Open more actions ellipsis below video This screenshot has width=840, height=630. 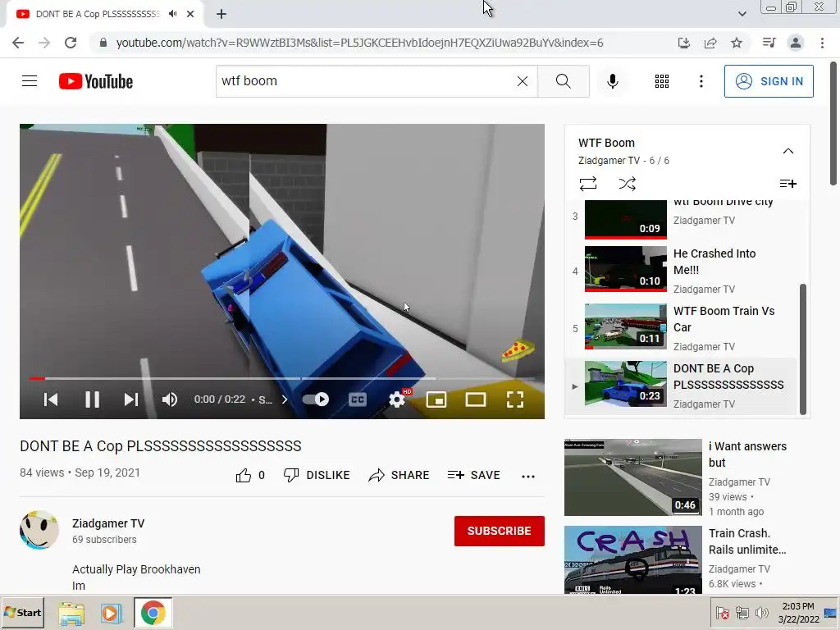[x=528, y=476]
